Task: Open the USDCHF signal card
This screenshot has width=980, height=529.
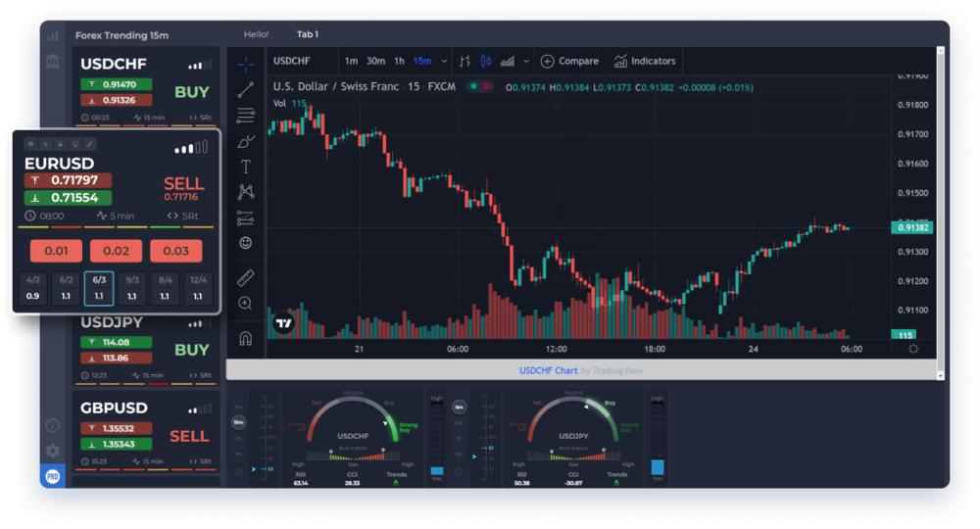Action: click(x=146, y=87)
